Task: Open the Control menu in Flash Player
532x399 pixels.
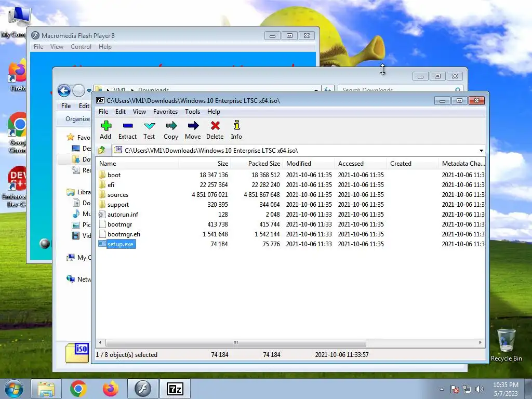Action: coord(81,46)
